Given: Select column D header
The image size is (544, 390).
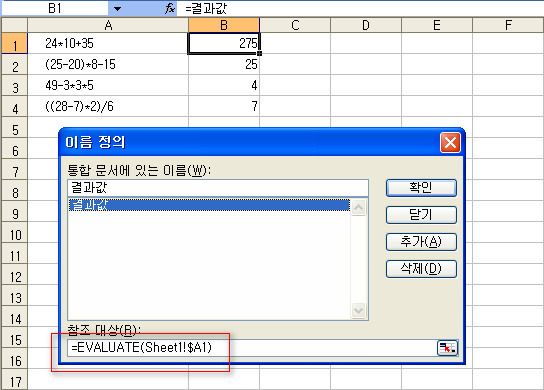Looking at the screenshot, I should tap(366, 25).
